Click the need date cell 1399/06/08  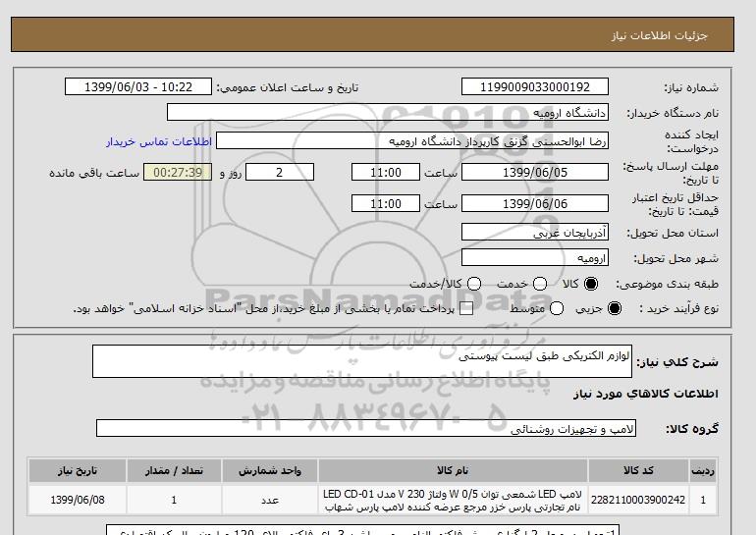pos(78,500)
